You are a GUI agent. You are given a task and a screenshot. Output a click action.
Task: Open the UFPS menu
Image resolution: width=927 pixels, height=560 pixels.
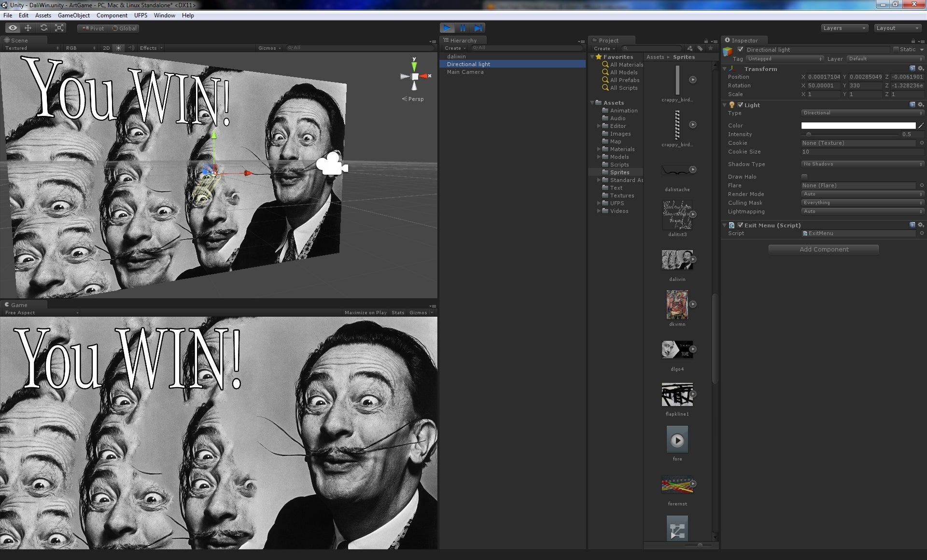(141, 15)
